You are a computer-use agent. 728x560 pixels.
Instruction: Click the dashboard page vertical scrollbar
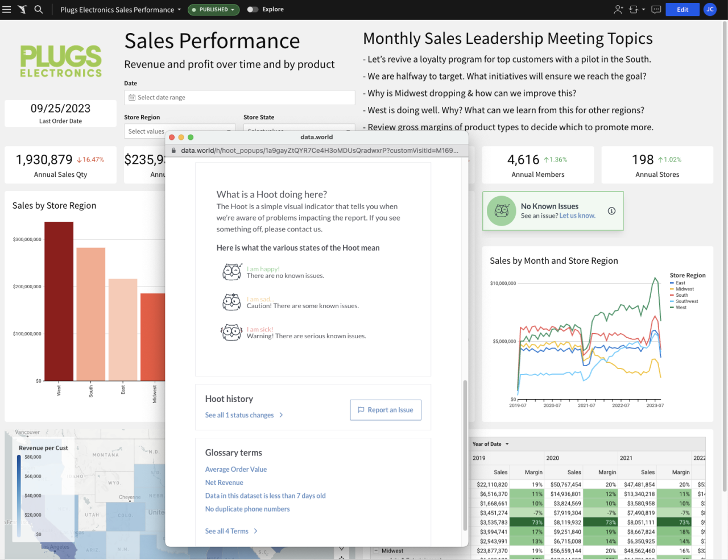coord(724,256)
